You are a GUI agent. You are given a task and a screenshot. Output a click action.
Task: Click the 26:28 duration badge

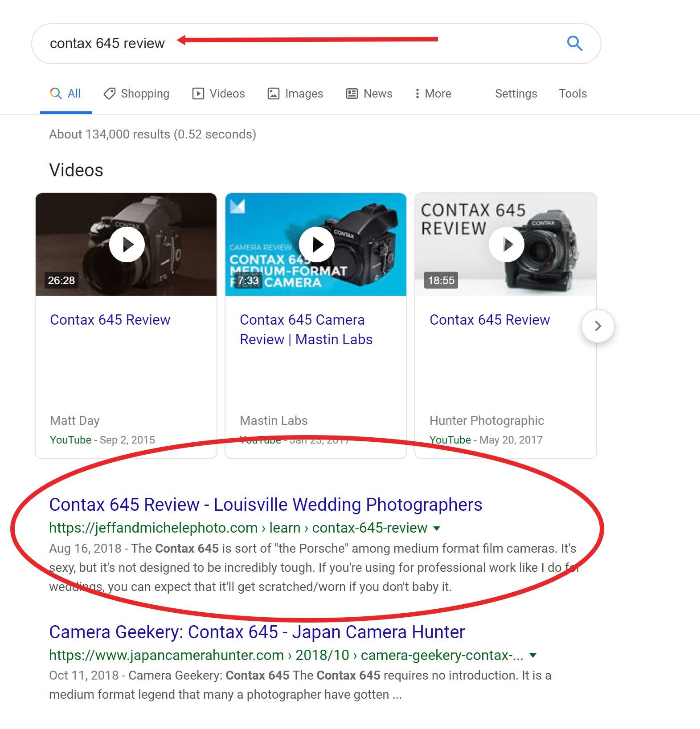[x=61, y=280]
